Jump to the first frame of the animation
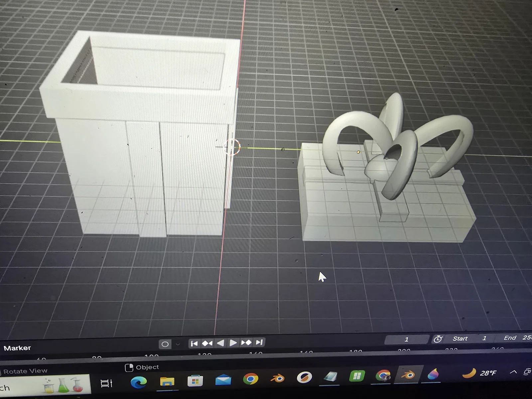532x399 pixels. [x=195, y=343]
